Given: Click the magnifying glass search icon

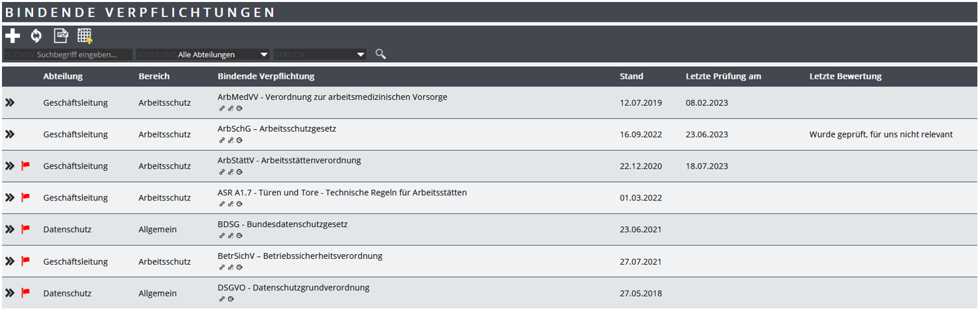Looking at the screenshot, I should [380, 54].
